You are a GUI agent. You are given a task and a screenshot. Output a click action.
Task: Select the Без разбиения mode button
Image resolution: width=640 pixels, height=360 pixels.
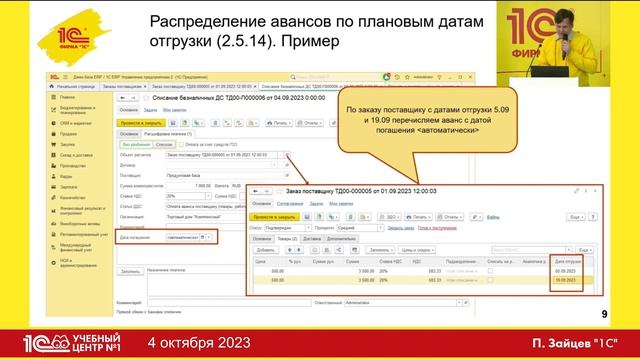[136, 144]
